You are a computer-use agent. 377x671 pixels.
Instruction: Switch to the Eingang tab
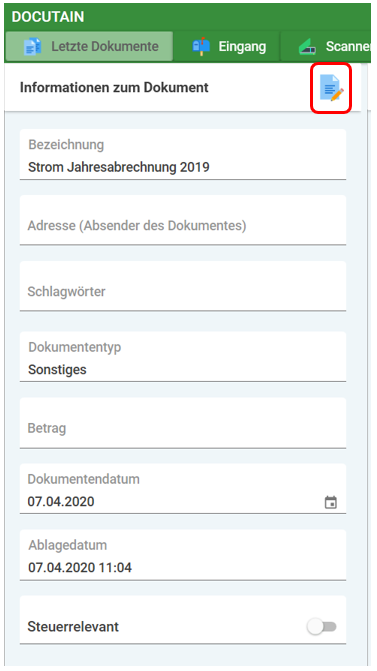tap(227, 46)
